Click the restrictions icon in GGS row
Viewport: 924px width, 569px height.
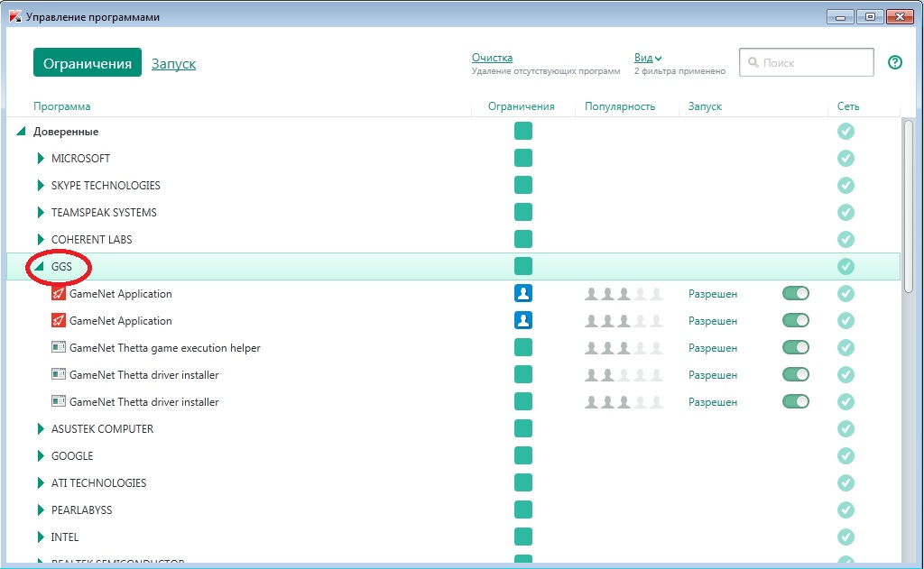click(x=523, y=266)
